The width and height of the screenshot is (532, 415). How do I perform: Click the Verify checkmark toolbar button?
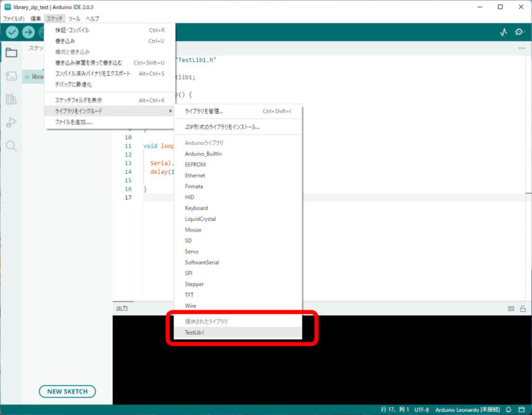12,32
